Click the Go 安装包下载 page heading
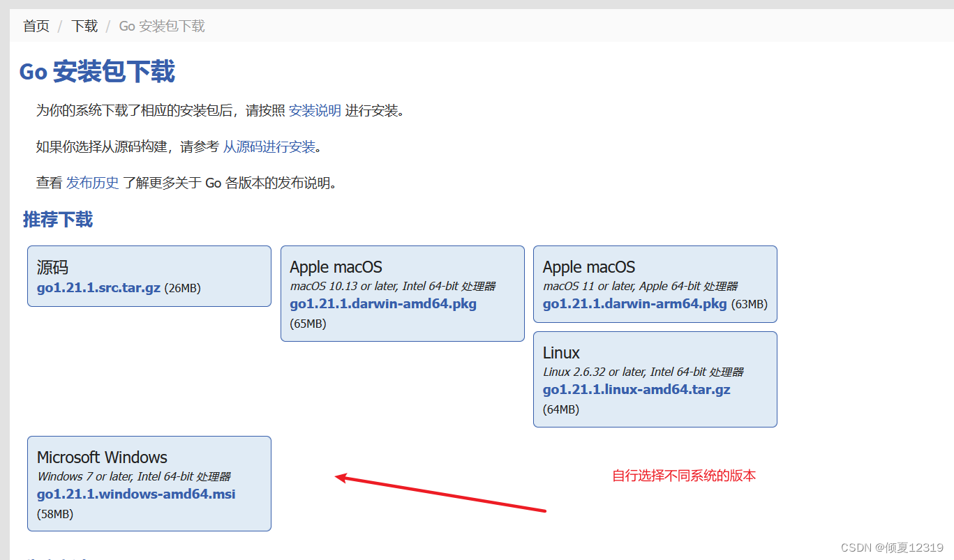Screen dimensions: 954x560 [97, 72]
